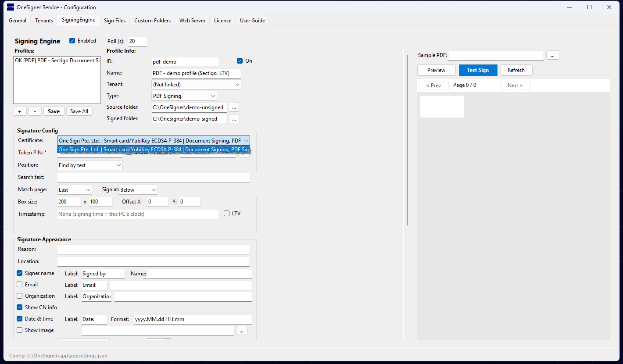Go to Next page in preview
The image size is (623, 364).
(x=515, y=86)
